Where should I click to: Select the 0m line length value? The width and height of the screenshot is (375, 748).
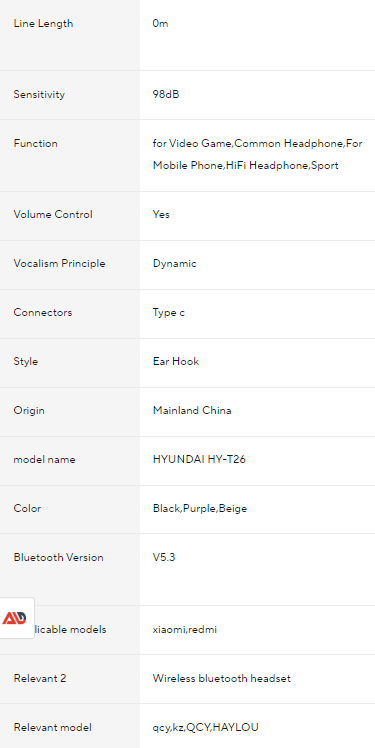tap(160, 23)
